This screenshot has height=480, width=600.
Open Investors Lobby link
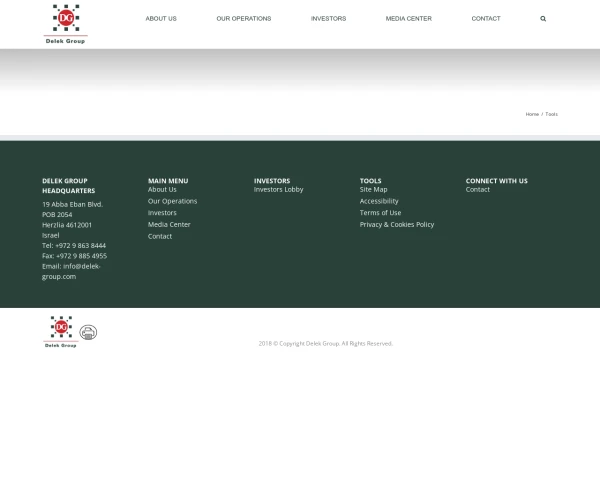279,189
